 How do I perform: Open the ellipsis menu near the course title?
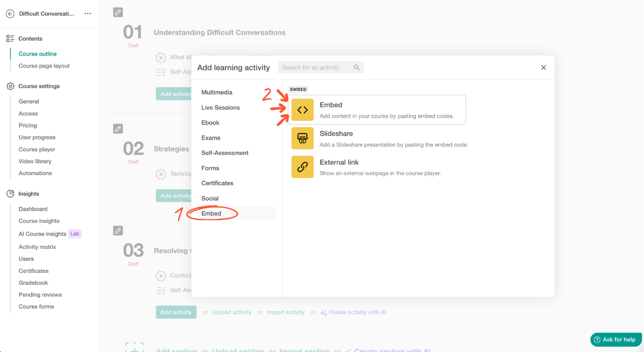point(88,13)
